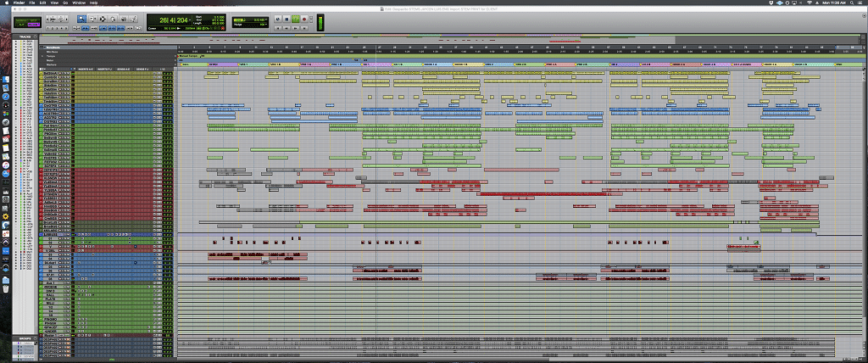
Task: Open the Window menu
Action: [x=79, y=3]
